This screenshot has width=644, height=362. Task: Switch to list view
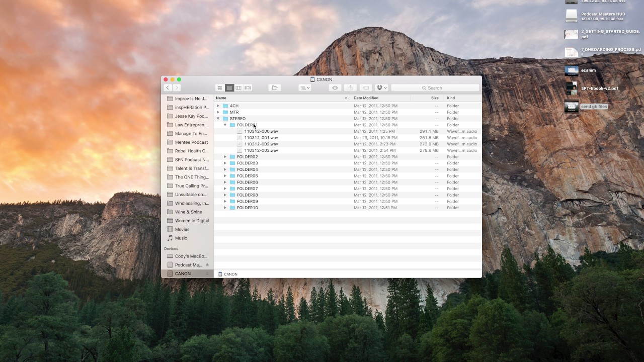tap(229, 88)
